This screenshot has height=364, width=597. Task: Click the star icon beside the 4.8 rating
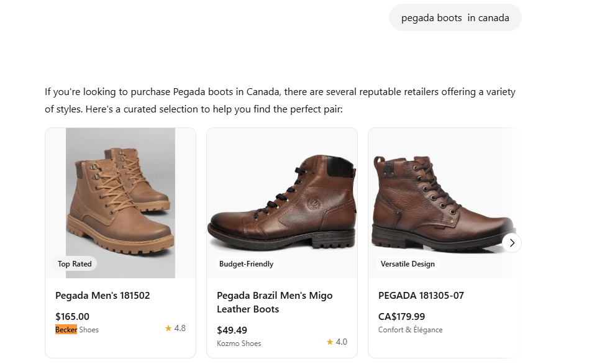coord(168,329)
